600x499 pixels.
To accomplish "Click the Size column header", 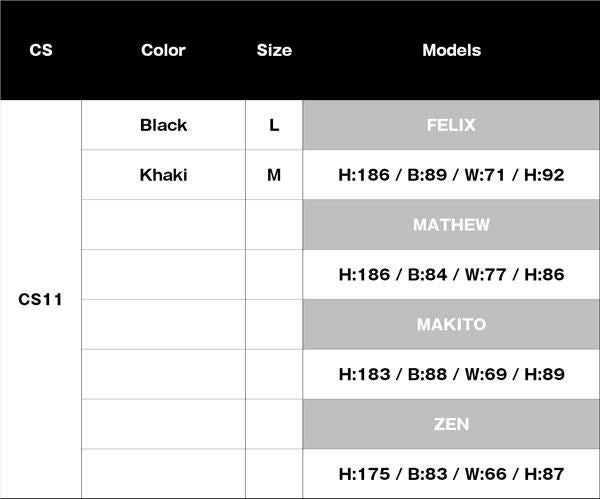I will pyautogui.click(x=274, y=50).
